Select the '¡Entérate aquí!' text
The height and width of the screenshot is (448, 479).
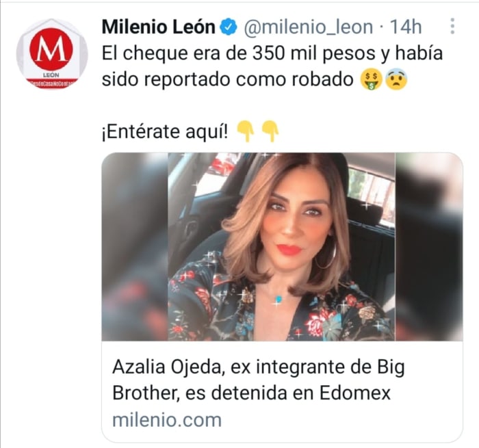[165, 132]
